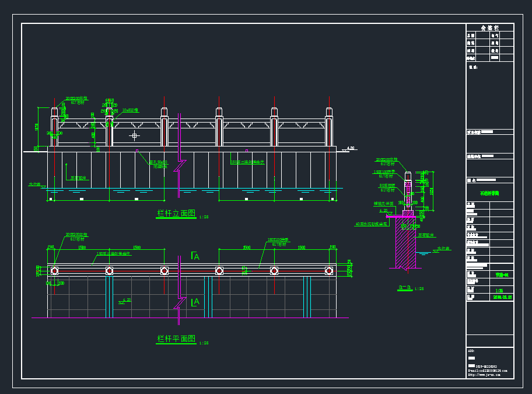Select the date field in title block
The height and width of the screenshot is (394, 532).
(x=502, y=297)
